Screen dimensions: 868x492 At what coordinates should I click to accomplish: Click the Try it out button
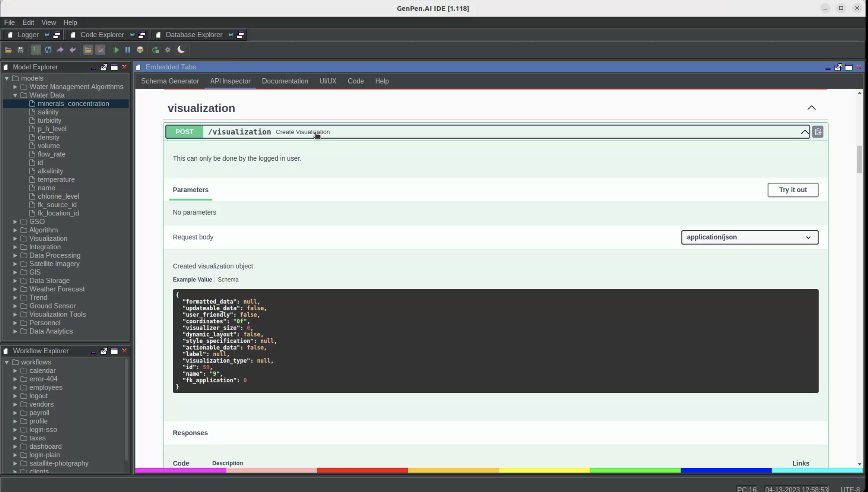point(792,190)
